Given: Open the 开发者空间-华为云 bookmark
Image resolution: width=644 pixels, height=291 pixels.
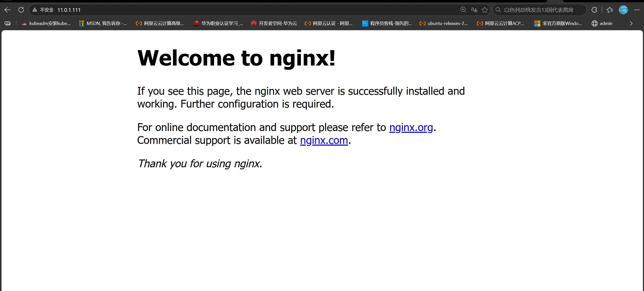Looking at the screenshot, I should tap(274, 23).
